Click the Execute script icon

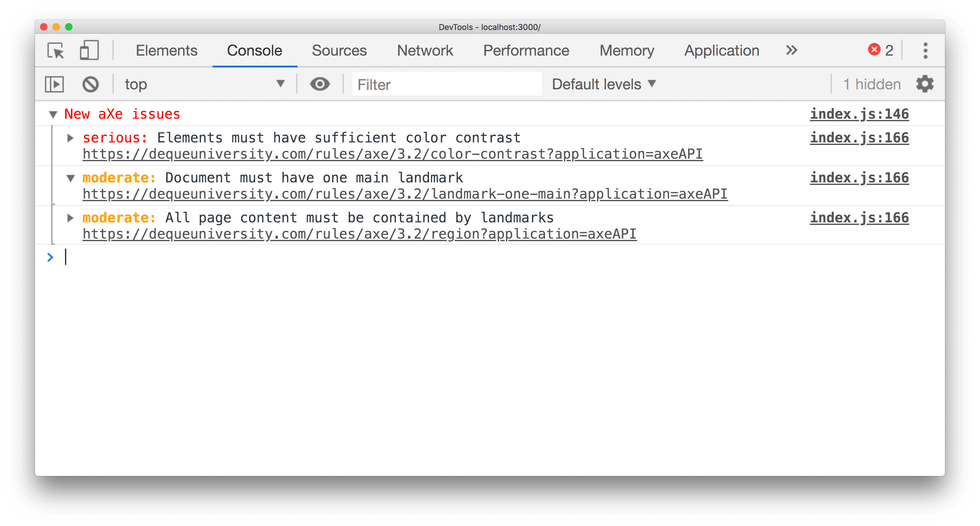54,84
